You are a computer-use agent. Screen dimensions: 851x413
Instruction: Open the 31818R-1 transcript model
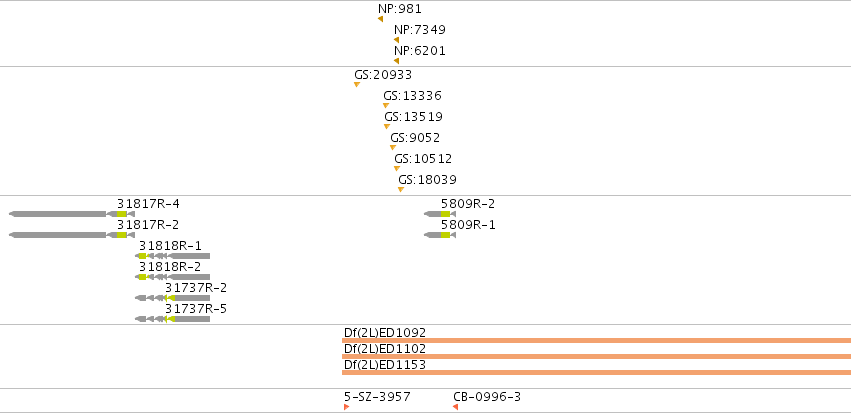(173, 256)
